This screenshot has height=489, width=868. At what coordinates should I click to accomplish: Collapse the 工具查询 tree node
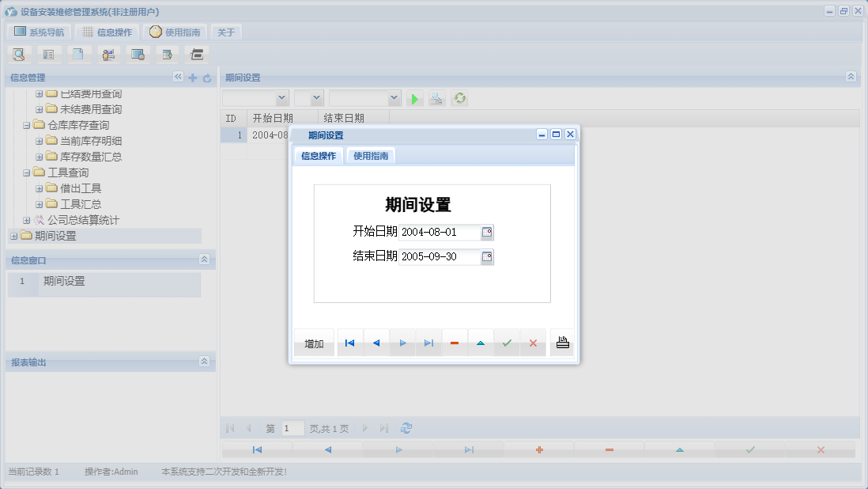pos(26,172)
